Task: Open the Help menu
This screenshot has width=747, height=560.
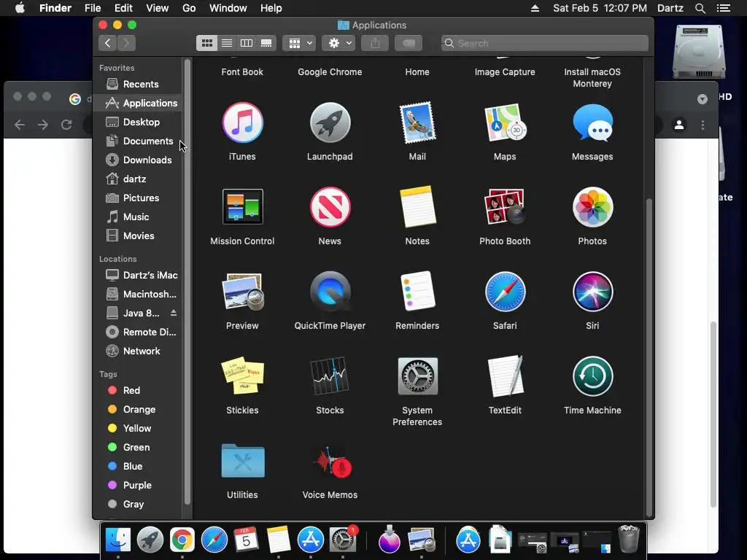Action: pyautogui.click(x=271, y=8)
